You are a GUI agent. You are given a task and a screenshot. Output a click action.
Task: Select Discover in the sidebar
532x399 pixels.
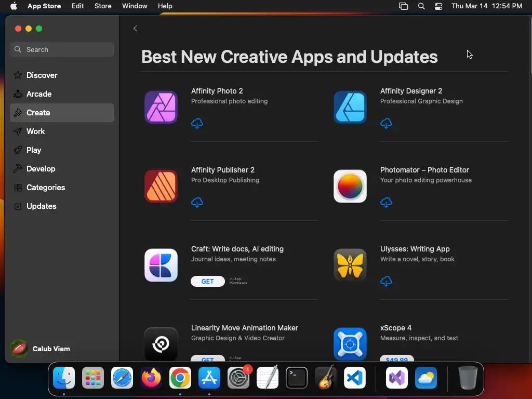point(62,75)
